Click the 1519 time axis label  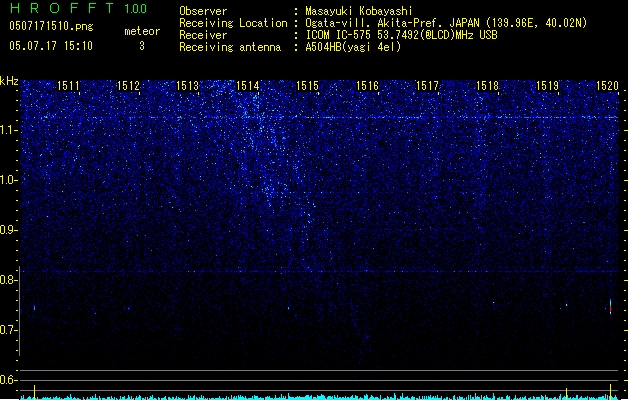[547, 86]
